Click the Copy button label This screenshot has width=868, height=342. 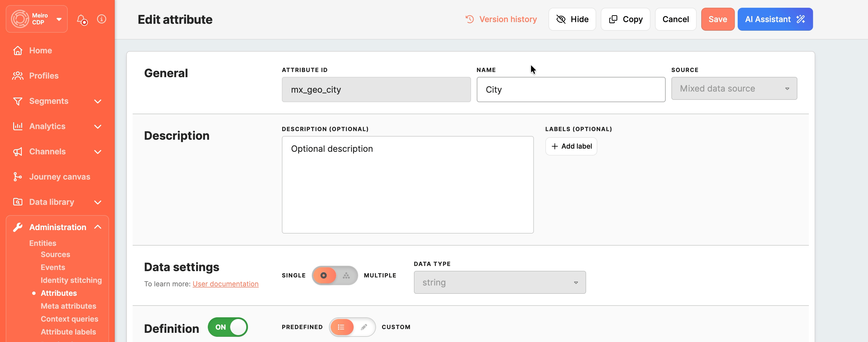coord(632,19)
